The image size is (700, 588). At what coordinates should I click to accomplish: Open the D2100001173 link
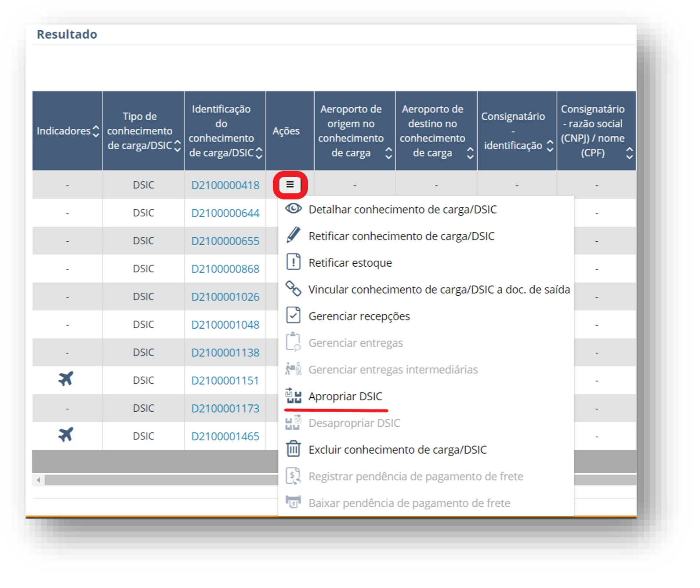pyautogui.click(x=225, y=408)
